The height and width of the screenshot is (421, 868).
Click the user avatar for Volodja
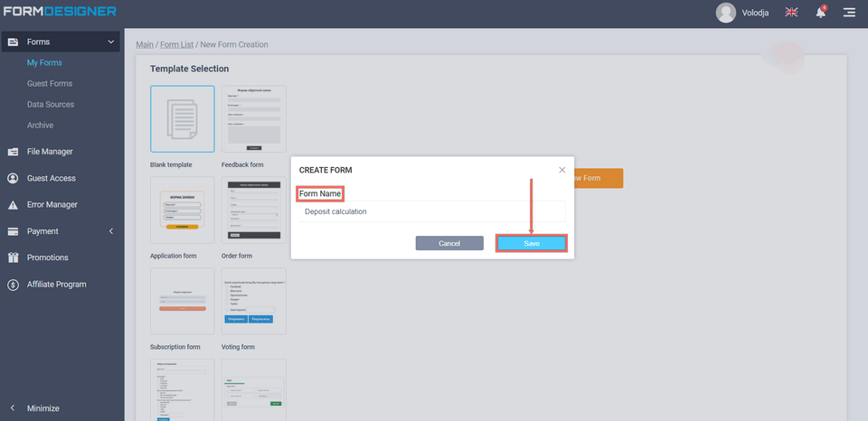725,13
